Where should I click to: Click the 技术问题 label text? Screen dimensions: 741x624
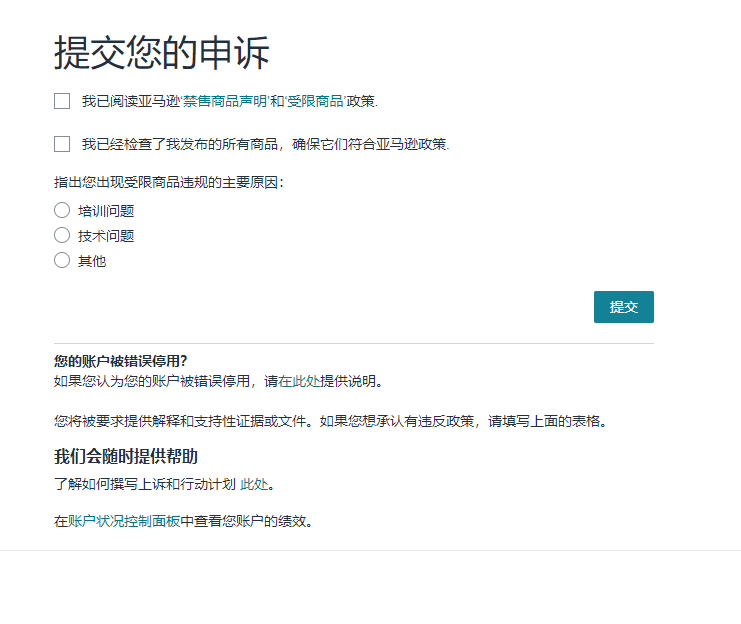coord(106,236)
